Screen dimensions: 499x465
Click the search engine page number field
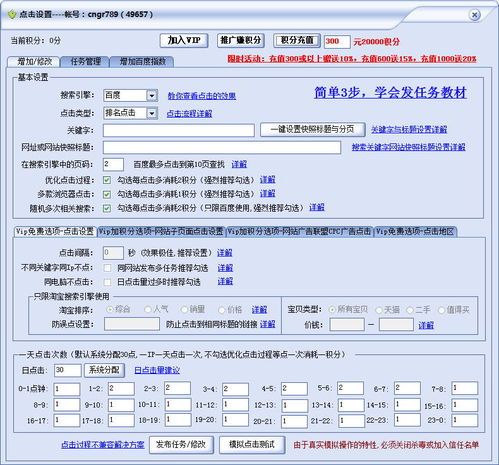pos(113,164)
